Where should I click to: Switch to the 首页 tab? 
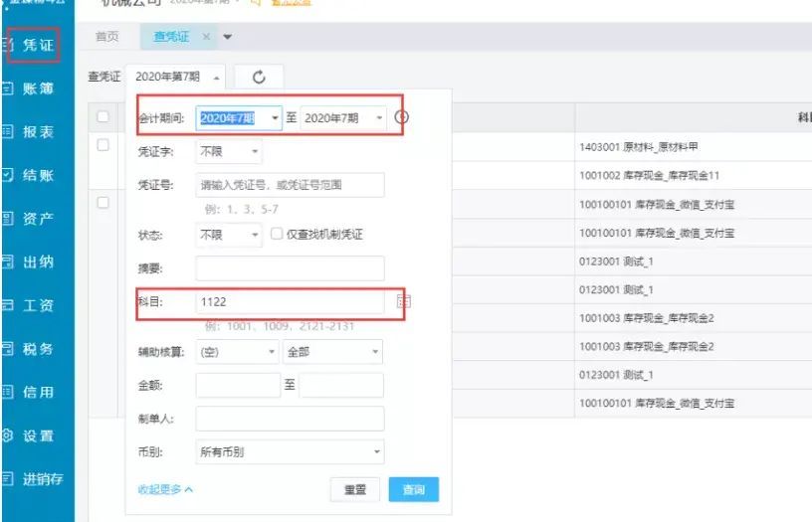[x=107, y=37]
